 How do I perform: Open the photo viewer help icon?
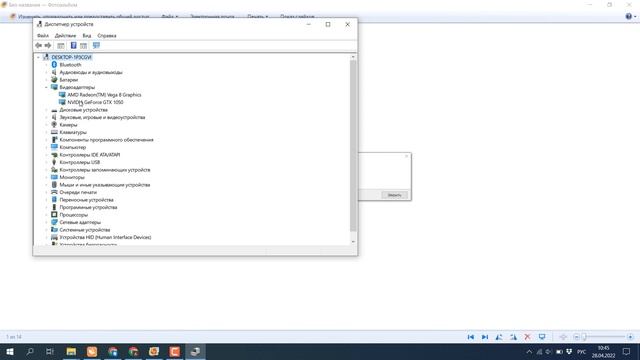629,16
